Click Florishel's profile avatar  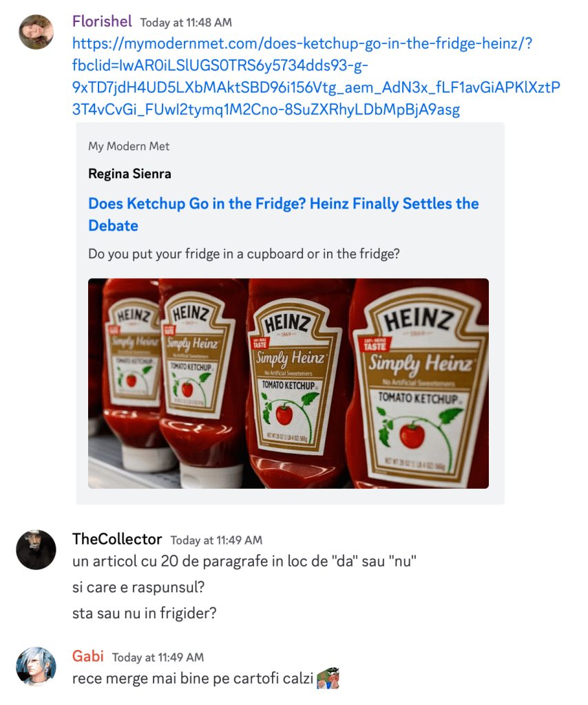(x=36, y=32)
